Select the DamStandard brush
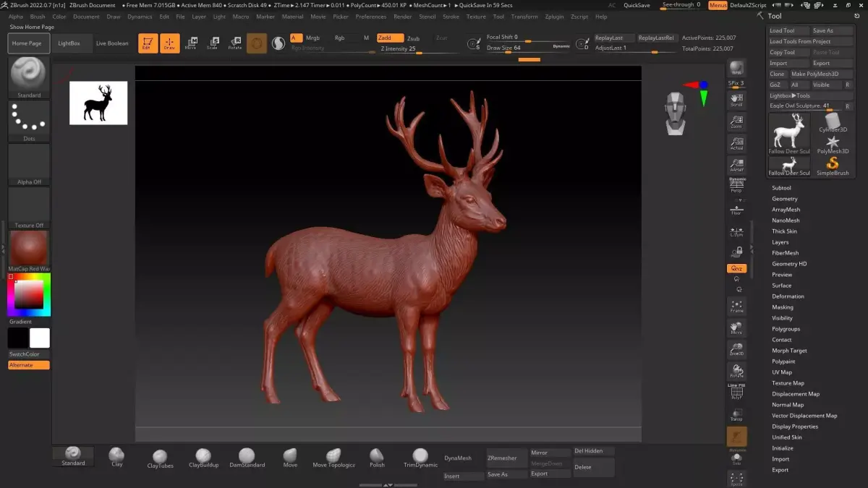 coord(247,458)
